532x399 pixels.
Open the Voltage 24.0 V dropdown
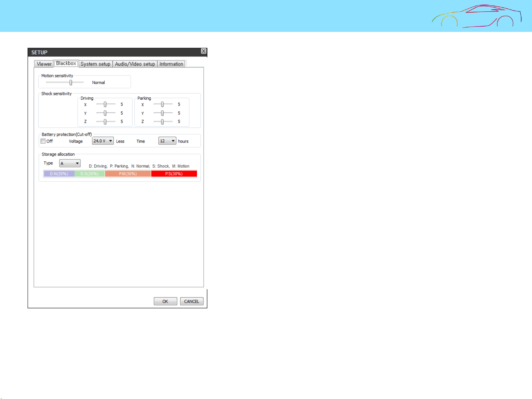[x=103, y=141]
